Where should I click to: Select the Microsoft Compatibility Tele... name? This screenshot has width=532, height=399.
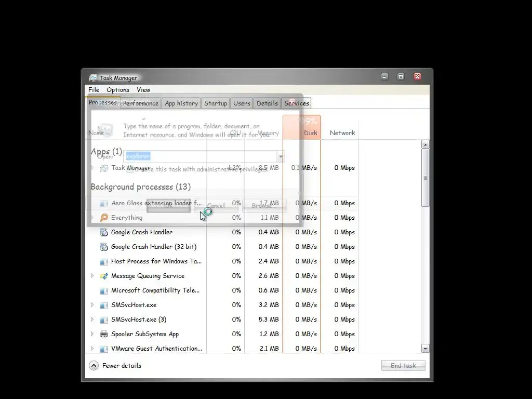click(155, 290)
